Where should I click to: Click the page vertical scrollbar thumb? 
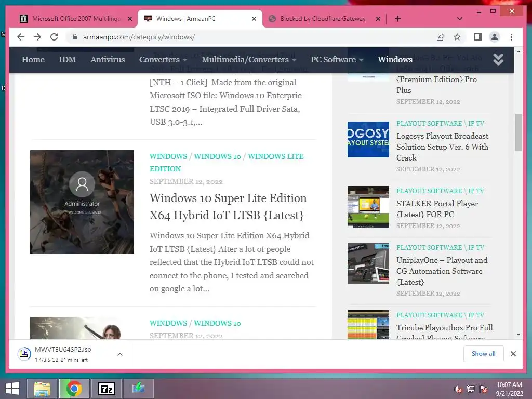518,132
